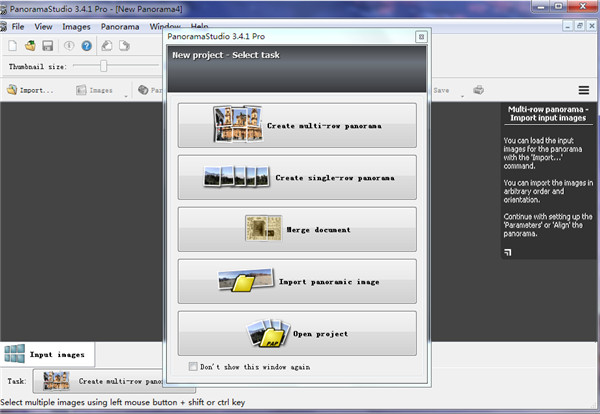Click the printer icon in workflow bar
This screenshot has height=414, width=600.
(478, 90)
